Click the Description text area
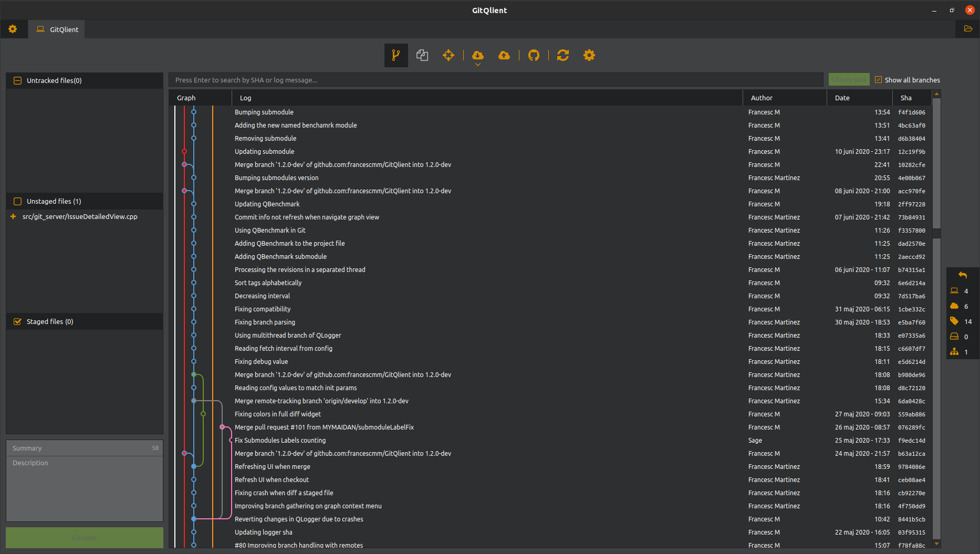The width and height of the screenshot is (980, 554). (x=85, y=488)
